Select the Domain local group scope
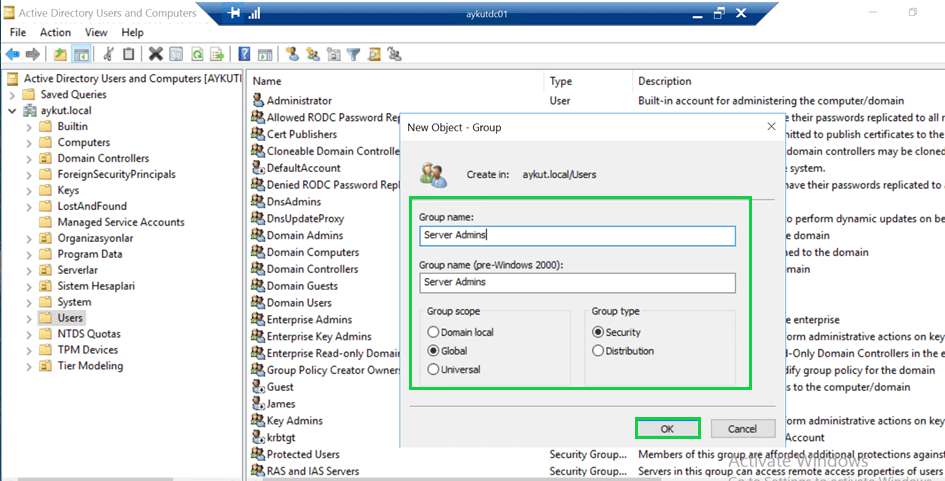The image size is (945, 481). 433,332
